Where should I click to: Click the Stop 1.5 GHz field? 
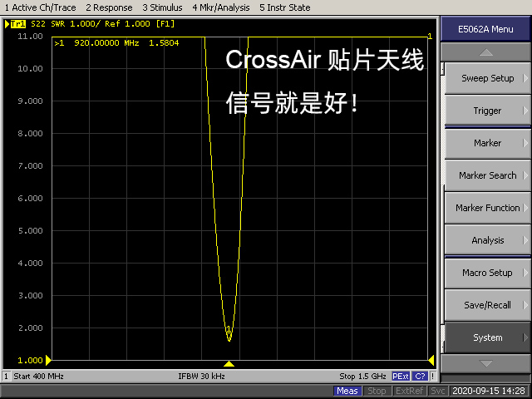point(362,377)
